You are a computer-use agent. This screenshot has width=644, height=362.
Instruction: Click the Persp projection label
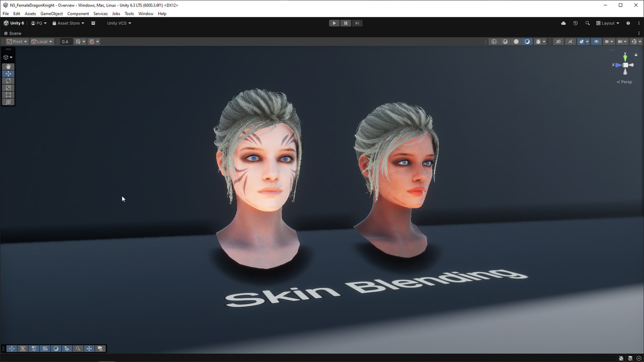(625, 82)
